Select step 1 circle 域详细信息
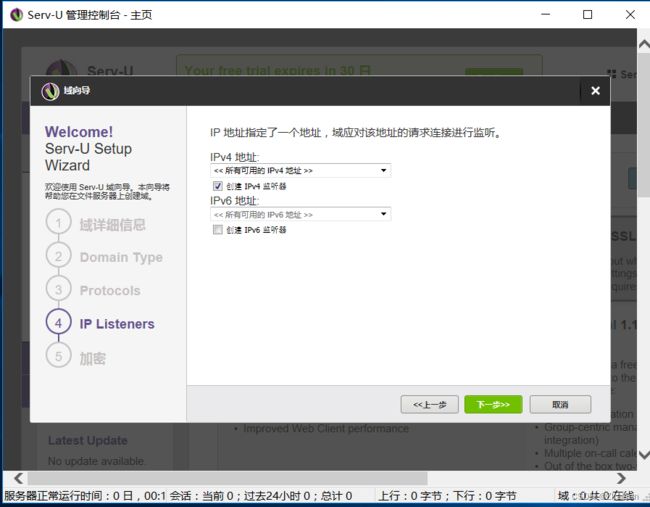The width and height of the screenshot is (650, 507). click(x=58, y=223)
